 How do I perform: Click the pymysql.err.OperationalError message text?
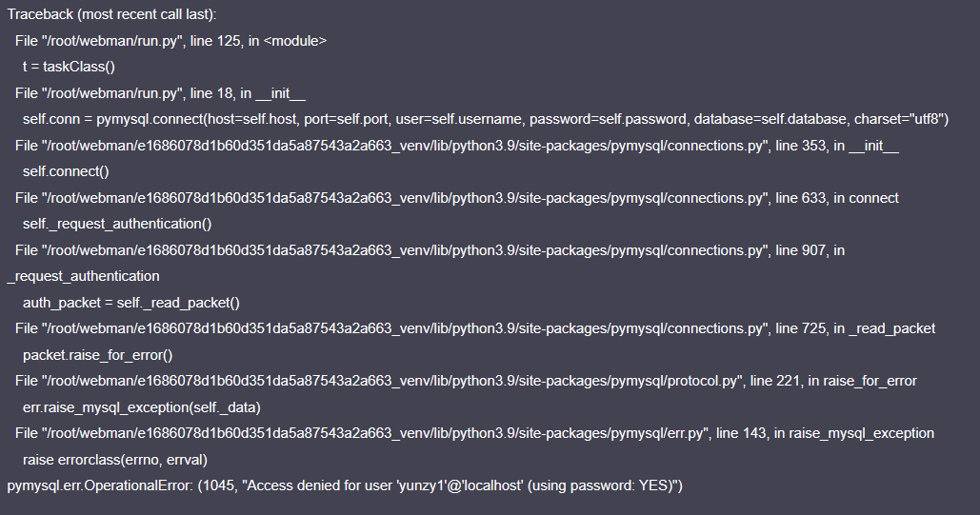345,485
